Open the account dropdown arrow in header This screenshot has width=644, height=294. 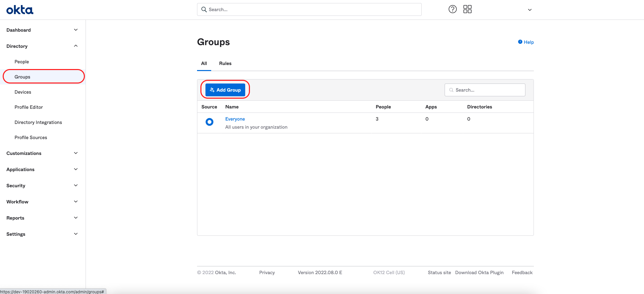point(529,10)
